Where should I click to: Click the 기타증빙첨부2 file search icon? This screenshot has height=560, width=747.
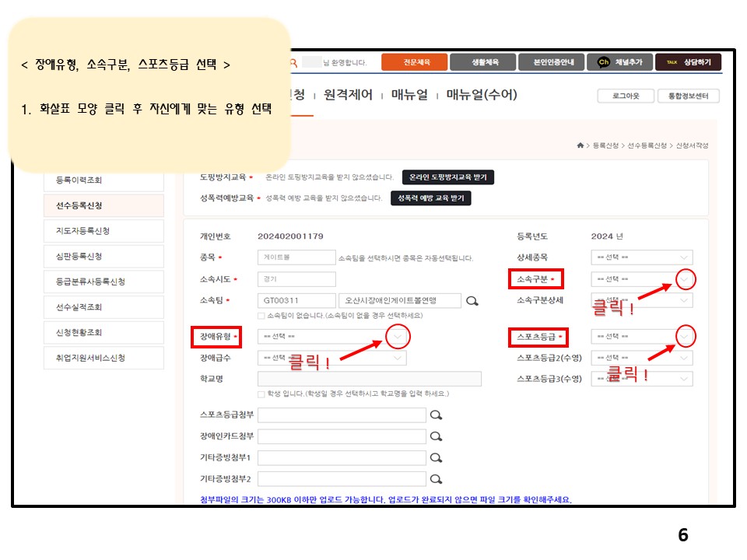coord(437,479)
